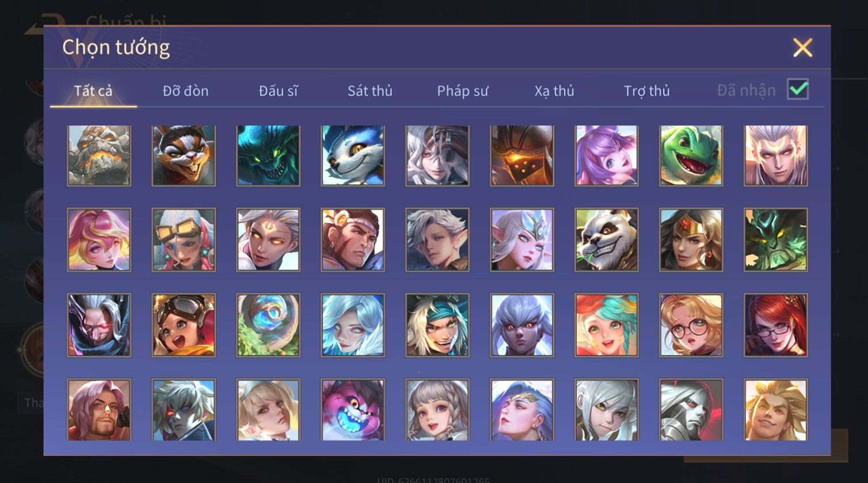Go to the Trợ thủ tab
This screenshot has height=483, width=868.
tap(646, 91)
